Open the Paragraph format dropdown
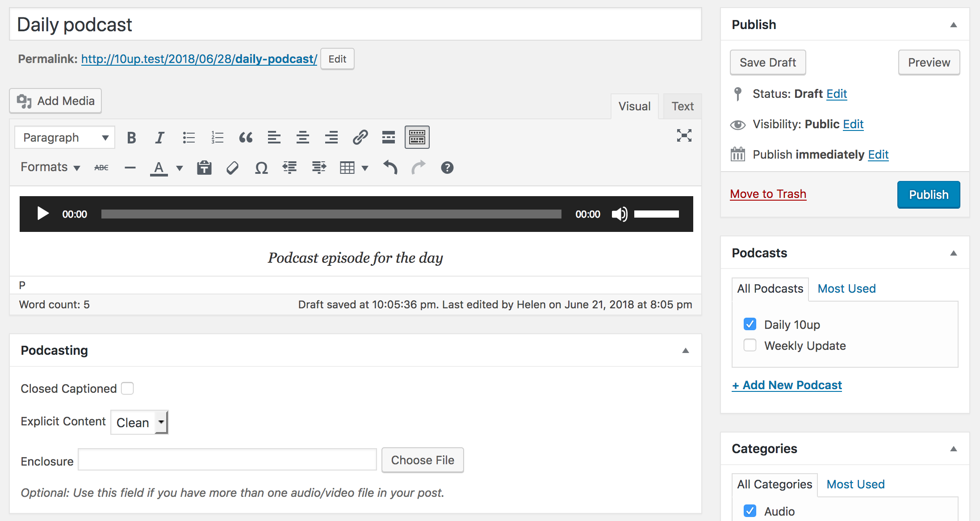Screen dimensions: 980x521 click(x=65, y=137)
